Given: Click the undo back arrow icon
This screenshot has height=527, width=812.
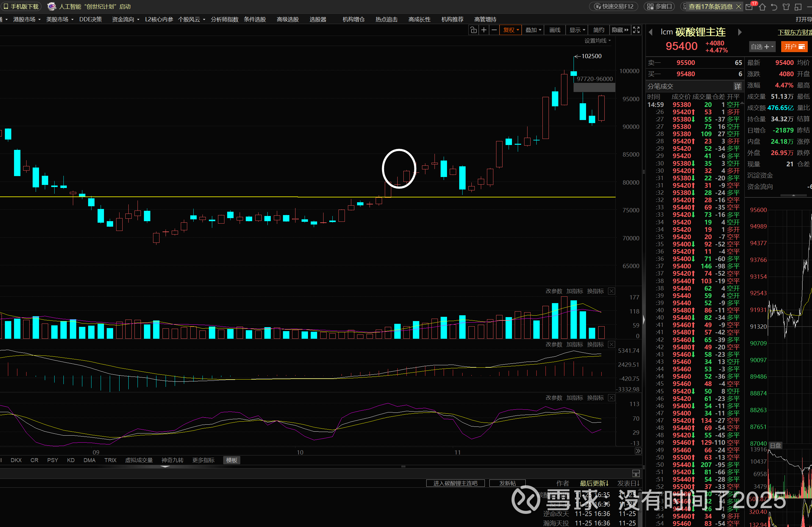Looking at the screenshot, I should click(x=774, y=7).
